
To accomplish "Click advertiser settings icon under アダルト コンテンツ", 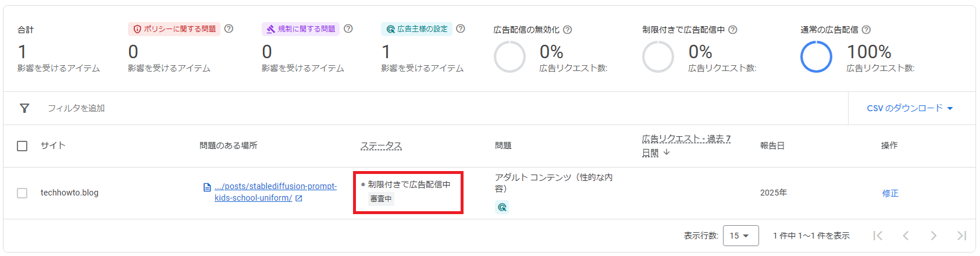I will pos(502,207).
